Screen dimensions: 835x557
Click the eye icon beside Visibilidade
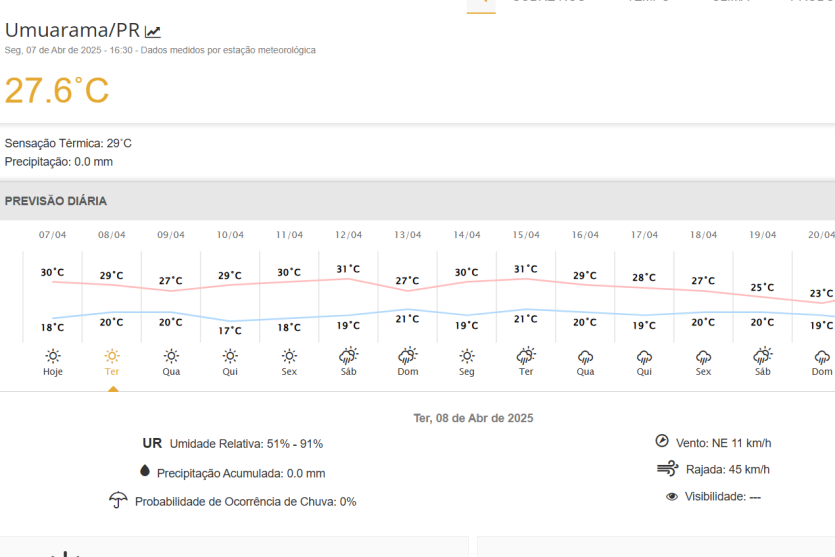[x=671, y=497]
